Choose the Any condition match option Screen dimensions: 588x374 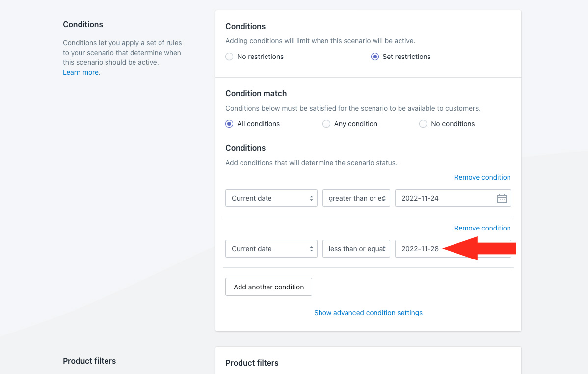click(326, 124)
